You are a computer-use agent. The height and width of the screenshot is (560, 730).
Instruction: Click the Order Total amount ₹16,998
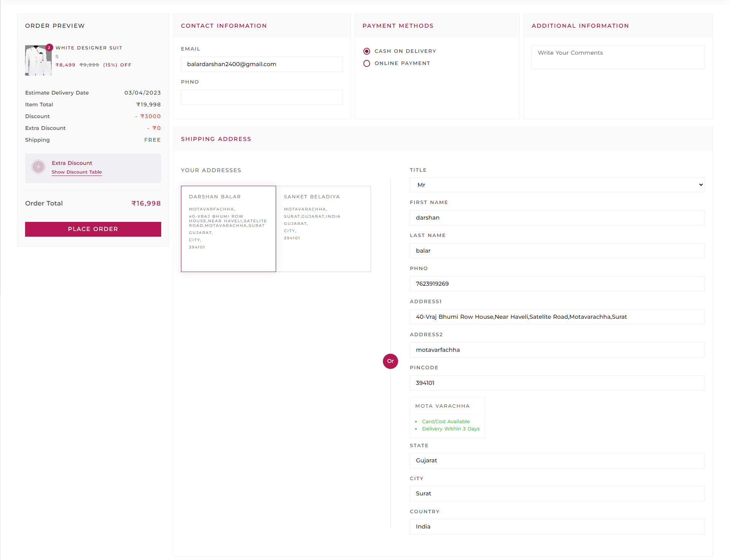point(146,203)
